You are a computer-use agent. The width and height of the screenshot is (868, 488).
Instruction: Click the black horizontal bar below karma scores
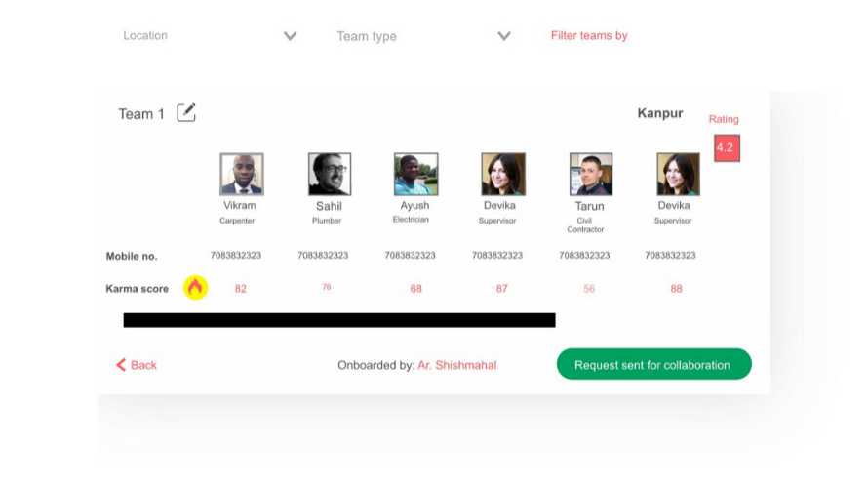pos(339,320)
